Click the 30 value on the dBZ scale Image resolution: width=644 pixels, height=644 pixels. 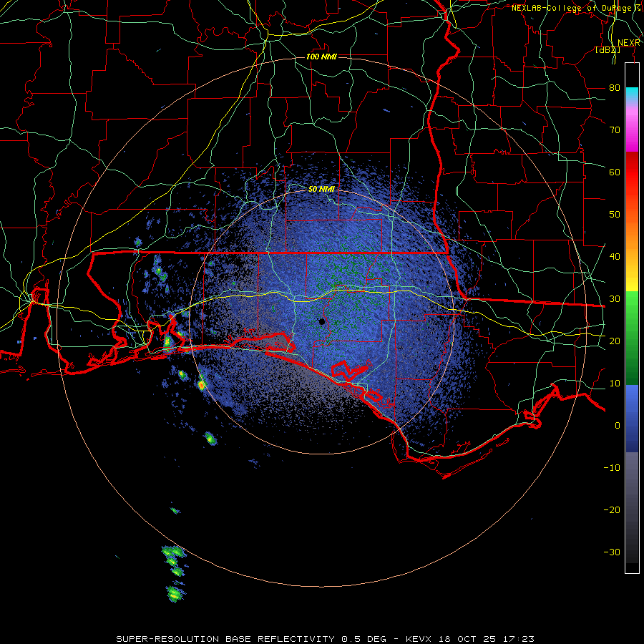[x=615, y=299]
